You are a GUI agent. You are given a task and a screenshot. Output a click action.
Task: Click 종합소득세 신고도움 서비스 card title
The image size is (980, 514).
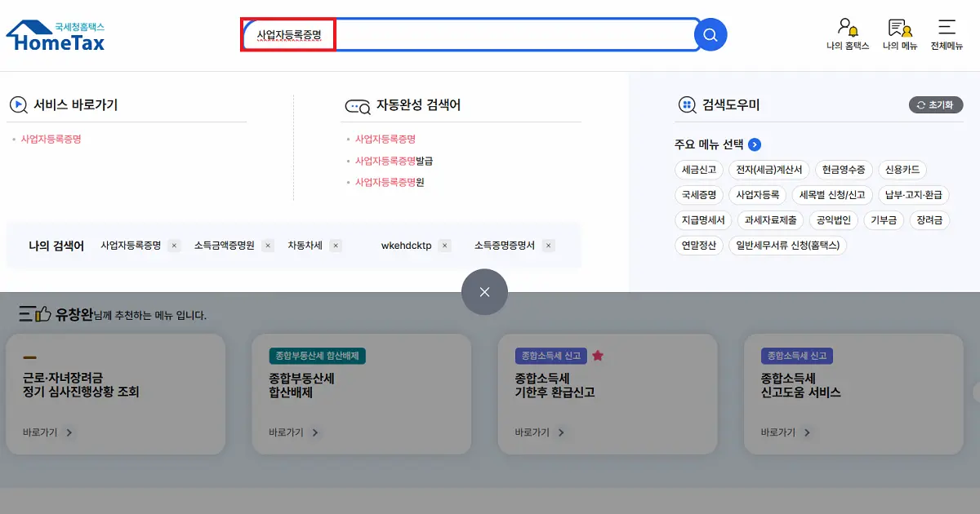tap(800, 385)
